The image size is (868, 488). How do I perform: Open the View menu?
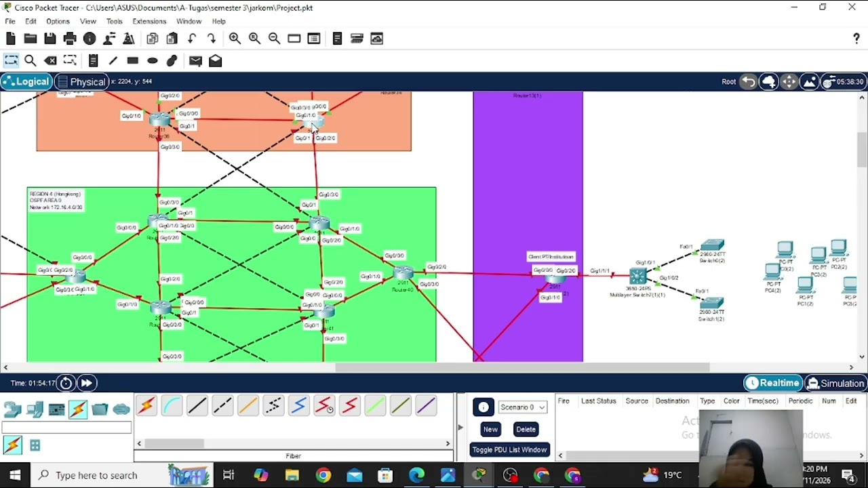pyautogui.click(x=88, y=22)
